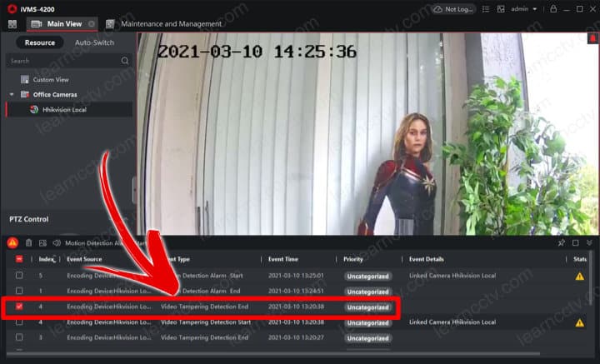
Task: Click the yellow warning icon in first event row
Action: 579,276
